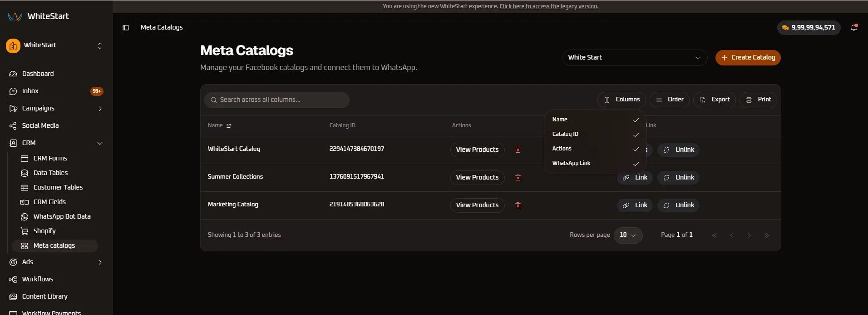Screen dimensions: 868x315
Task: Link Summer Collections to WhatsApp
Action: point(635,178)
